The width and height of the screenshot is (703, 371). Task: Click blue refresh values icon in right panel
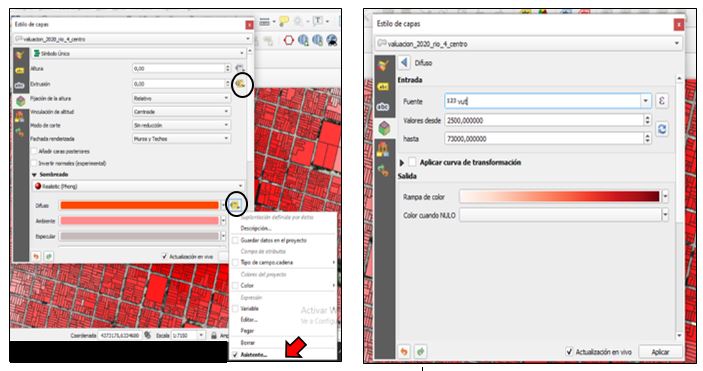pyautogui.click(x=662, y=129)
